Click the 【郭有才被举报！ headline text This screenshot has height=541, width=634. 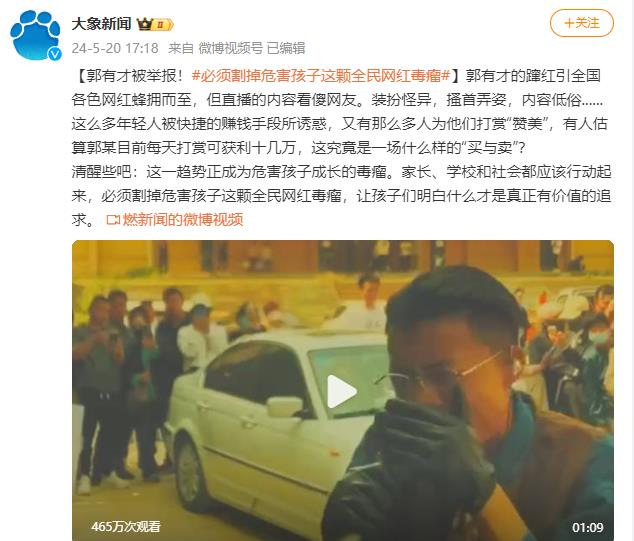click(x=130, y=76)
